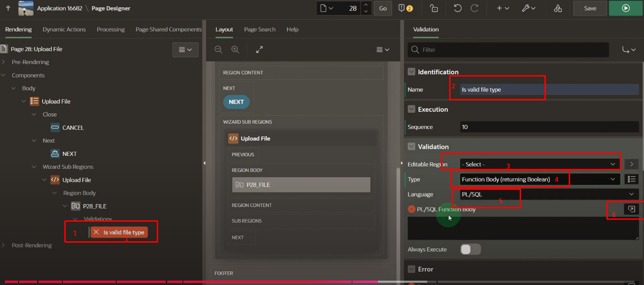The width and height of the screenshot is (644, 285).
Task: Redo the last change
Action: [474, 8]
